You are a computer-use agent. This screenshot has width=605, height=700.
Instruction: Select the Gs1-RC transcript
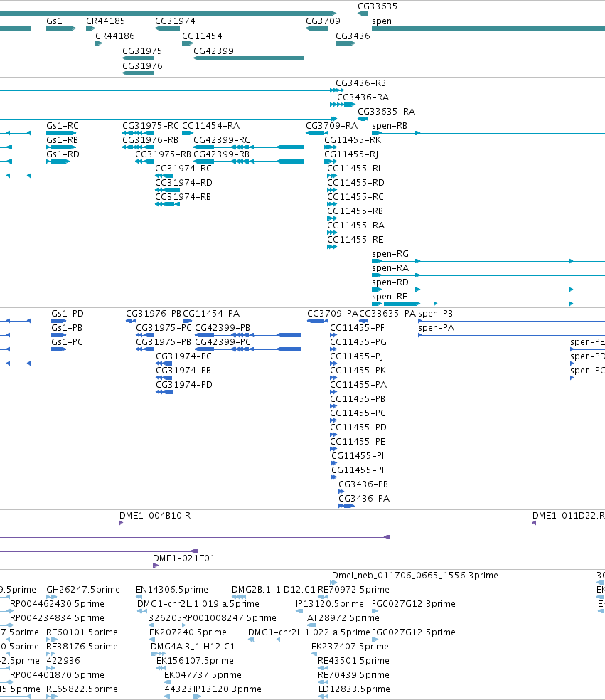coord(62,133)
